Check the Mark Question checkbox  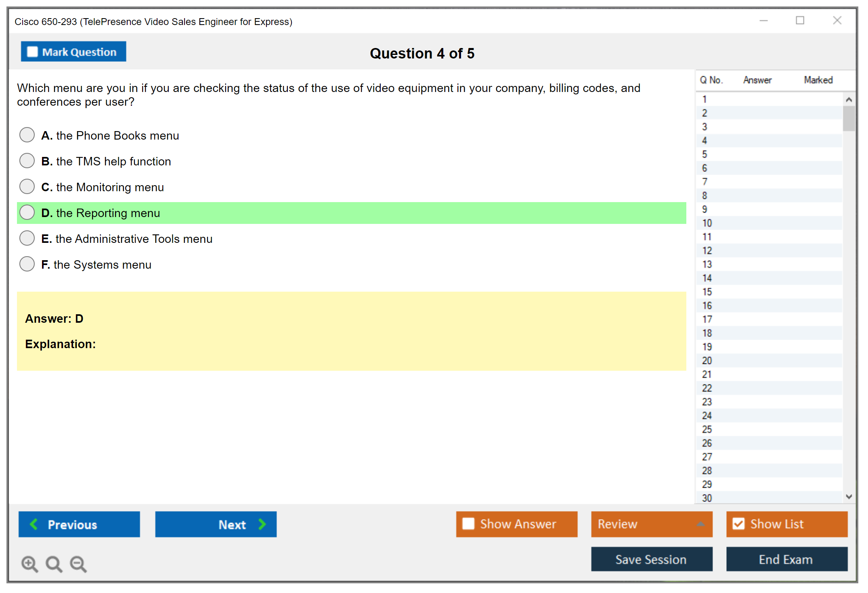tap(32, 52)
